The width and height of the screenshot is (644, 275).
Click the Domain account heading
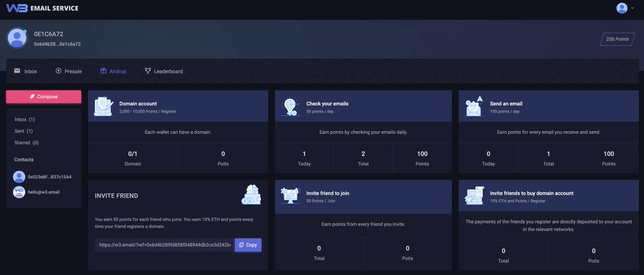(138, 103)
